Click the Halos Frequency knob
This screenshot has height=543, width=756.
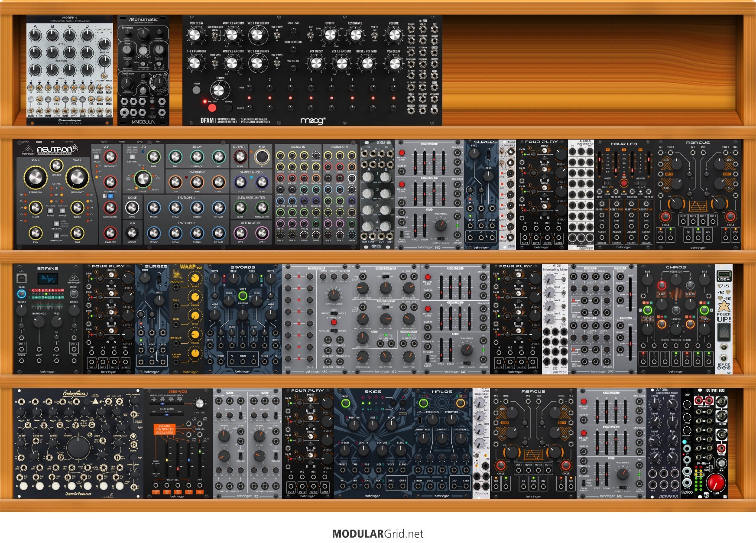click(x=433, y=419)
